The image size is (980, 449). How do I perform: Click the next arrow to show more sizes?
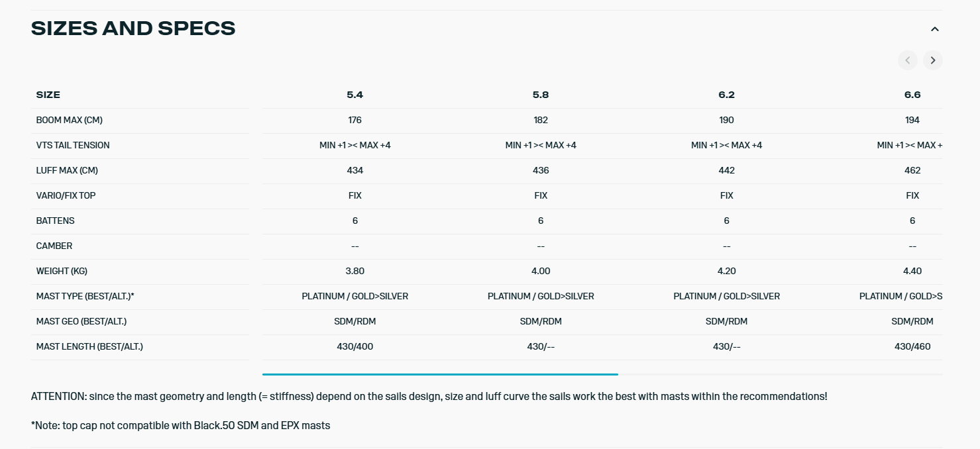[x=933, y=61]
